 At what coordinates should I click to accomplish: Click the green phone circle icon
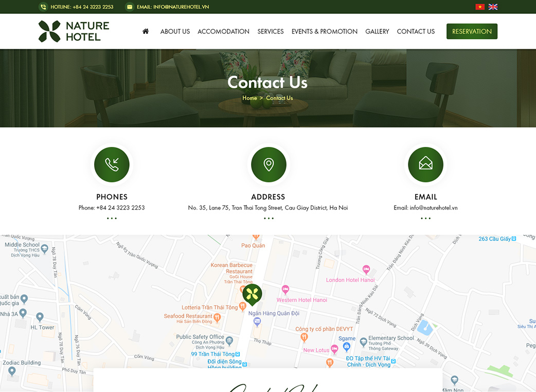tap(112, 164)
